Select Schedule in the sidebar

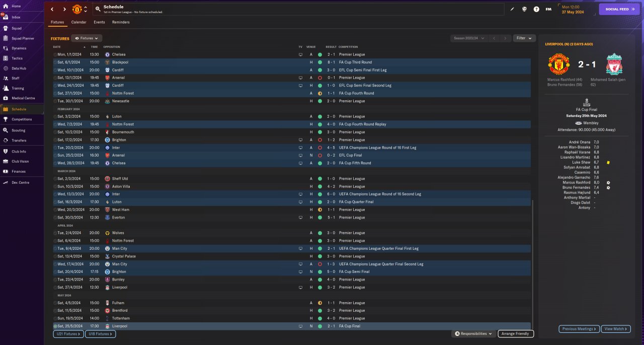click(19, 109)
